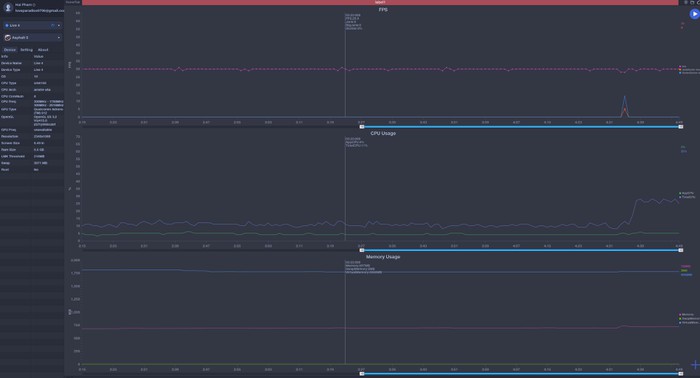Select the Device tab
The image size is (700, 378).
[10, 50]
